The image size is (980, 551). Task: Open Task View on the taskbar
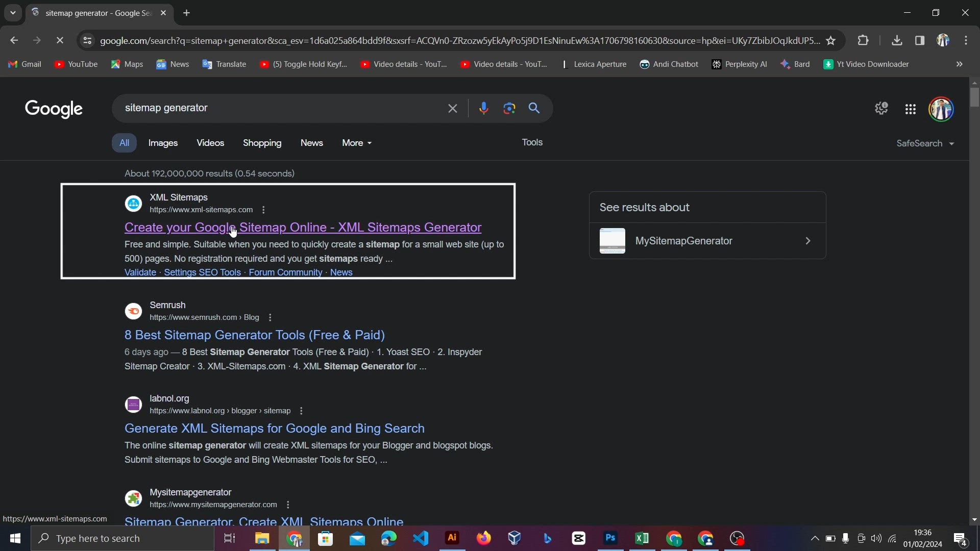click(x=230, y=538)
